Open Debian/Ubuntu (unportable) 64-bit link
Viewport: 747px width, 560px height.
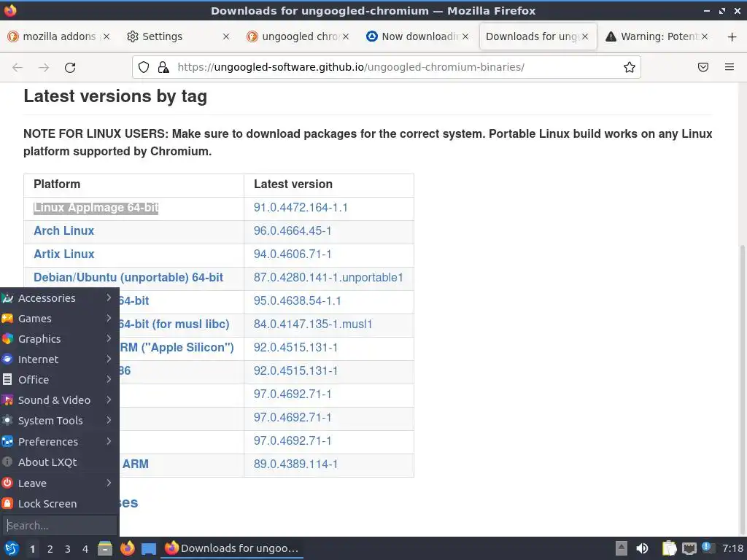pos(128,278)
